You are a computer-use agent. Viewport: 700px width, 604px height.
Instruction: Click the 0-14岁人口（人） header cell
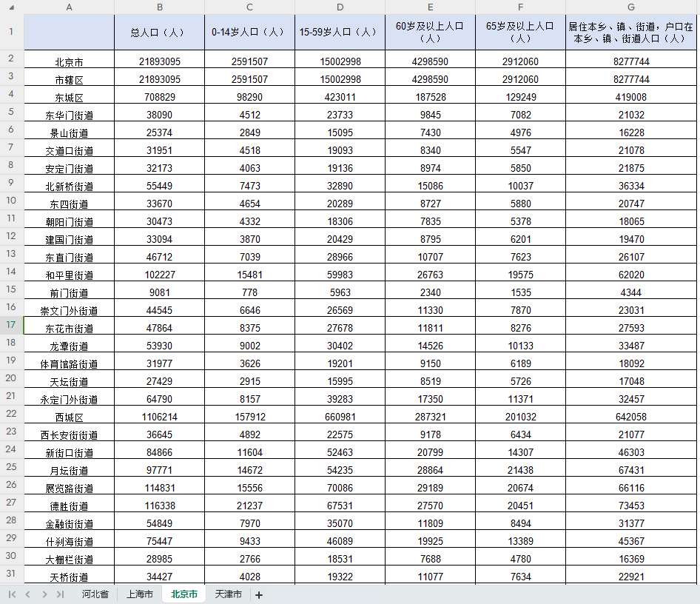(249, 32)
